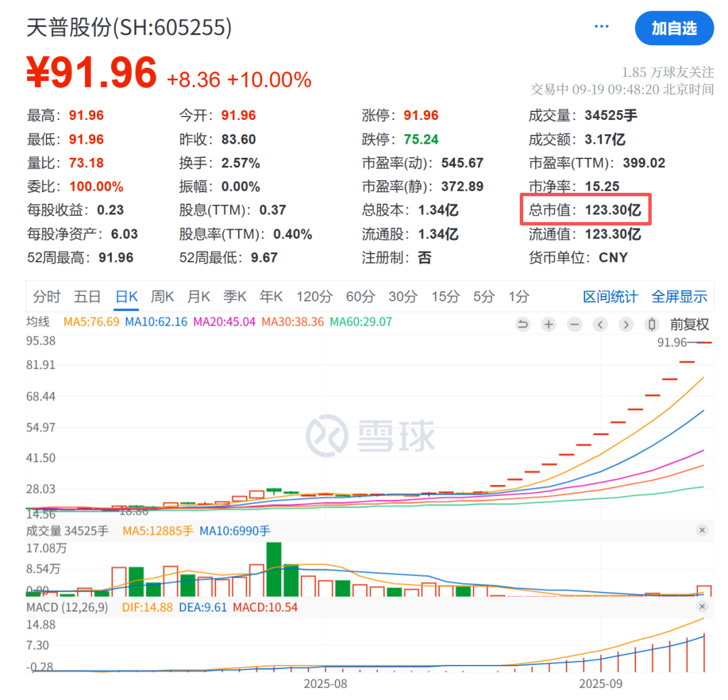Open the 前复权 adjustment dropdown
The height and width of the screenshot is (700, 728).
coord(690,324)
